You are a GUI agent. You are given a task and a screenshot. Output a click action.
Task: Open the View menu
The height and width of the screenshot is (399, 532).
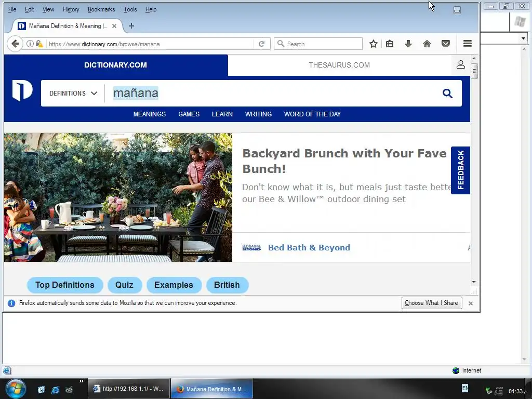pyautogui.click(x=48, y=9)
